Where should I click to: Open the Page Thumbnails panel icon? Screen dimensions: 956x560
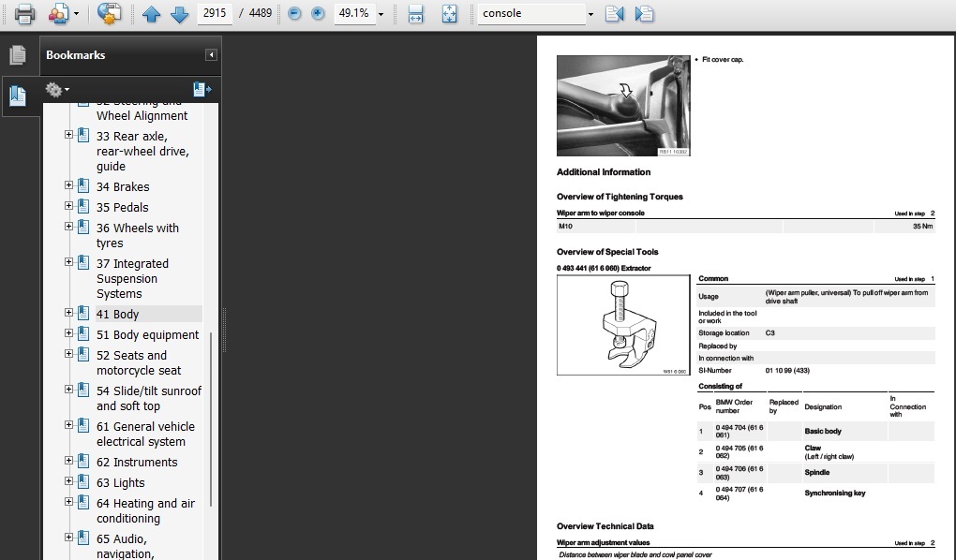pyautogui.click(x=19, y=55)
